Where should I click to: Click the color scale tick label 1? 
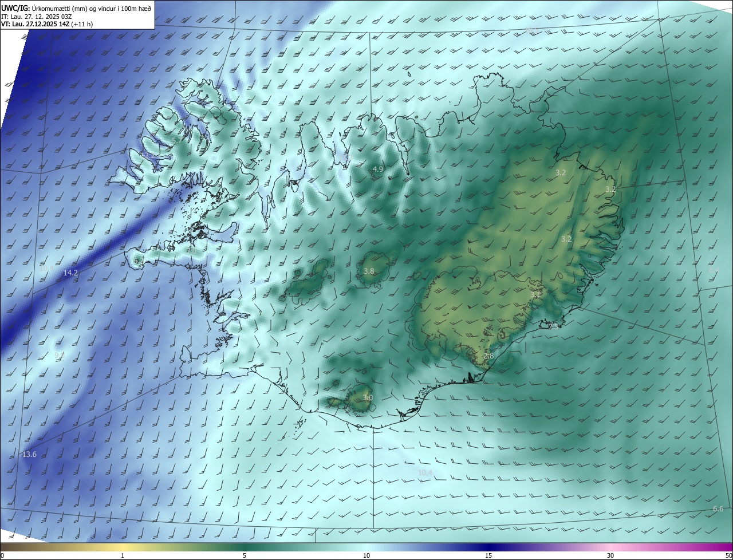pyautogui.click(x=123, y=555)
